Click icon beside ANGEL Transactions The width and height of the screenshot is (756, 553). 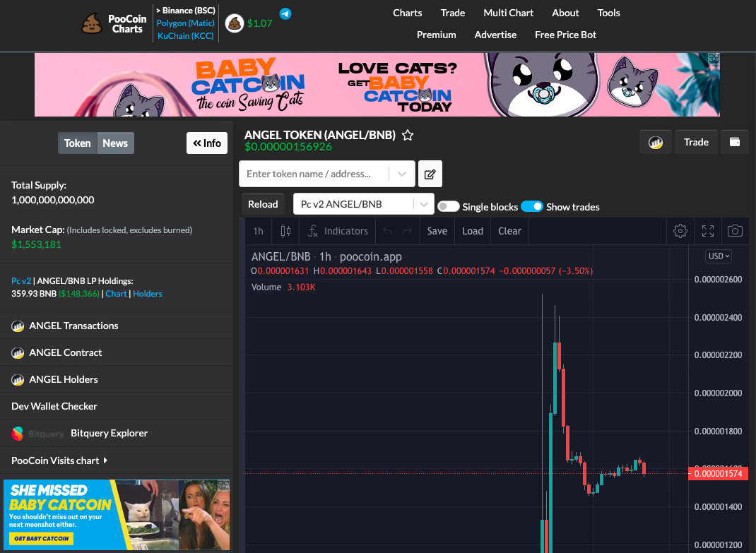tap(18, 326)
